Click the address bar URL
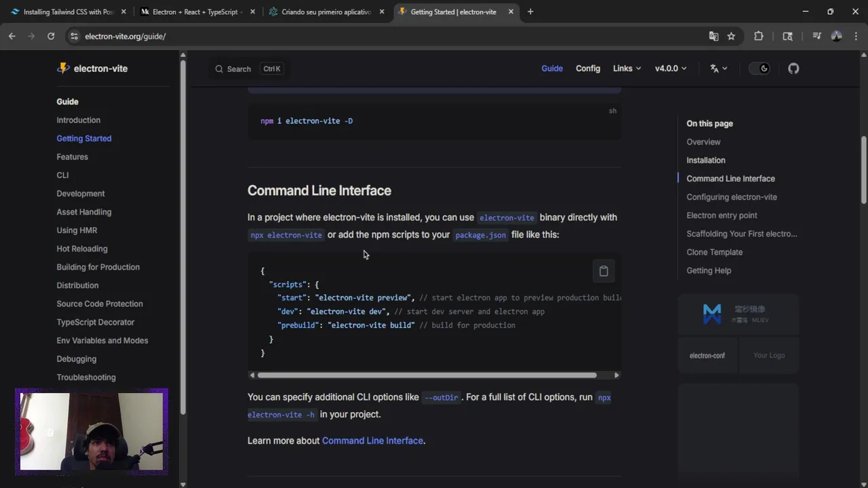Viewport: 868px width, 488px height. point(125,37)
